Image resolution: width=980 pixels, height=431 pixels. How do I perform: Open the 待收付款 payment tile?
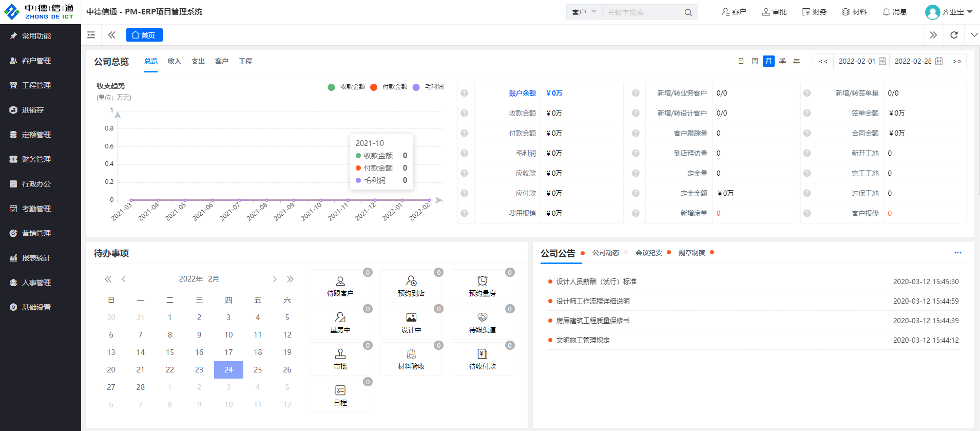(x=482, y=359)
